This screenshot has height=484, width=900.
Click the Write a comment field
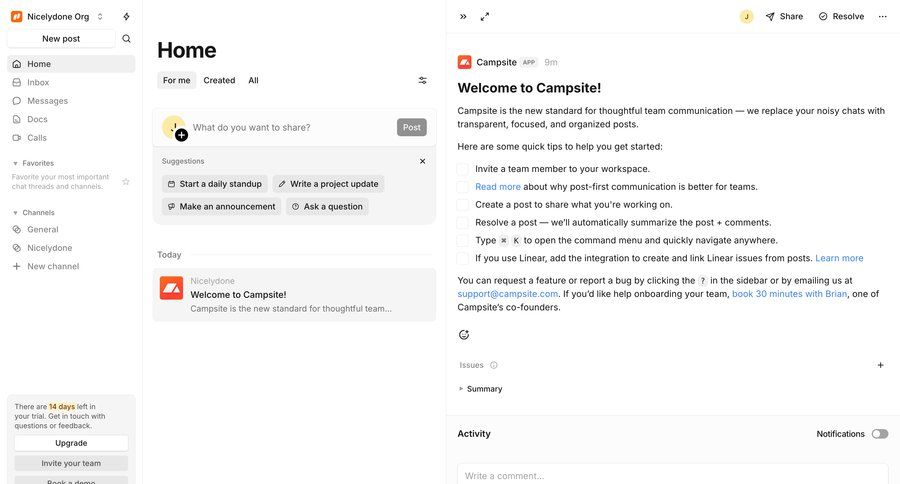click(x=673, y=475)
